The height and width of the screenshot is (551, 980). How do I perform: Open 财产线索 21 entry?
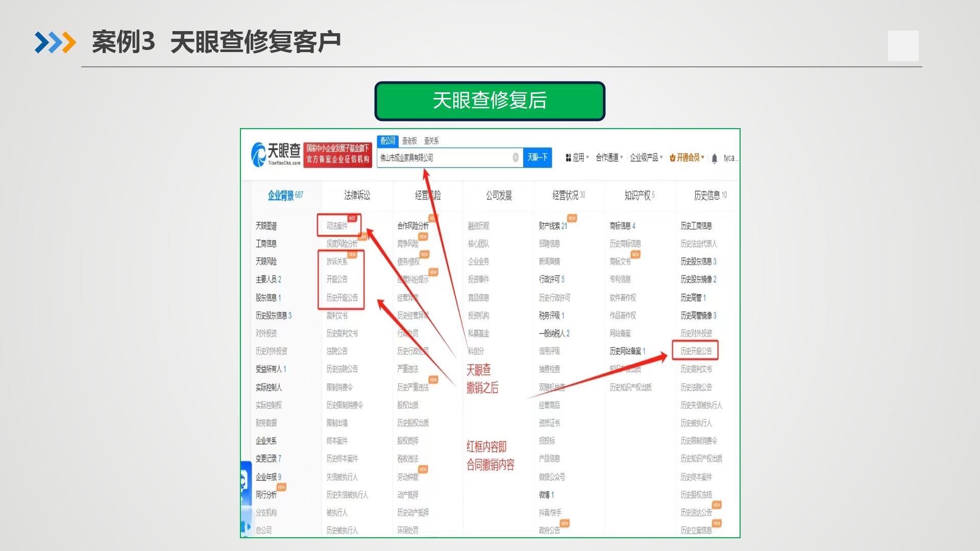point(553,226)
